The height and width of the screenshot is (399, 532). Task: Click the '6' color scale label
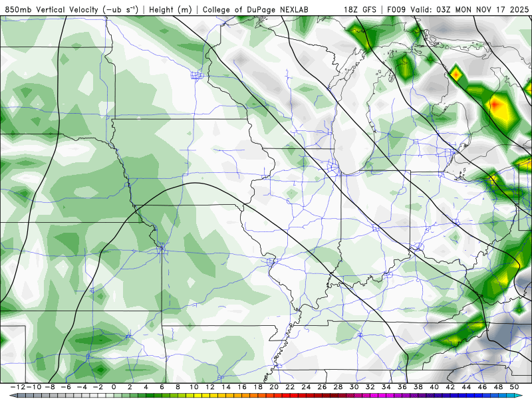pos(162,387)
